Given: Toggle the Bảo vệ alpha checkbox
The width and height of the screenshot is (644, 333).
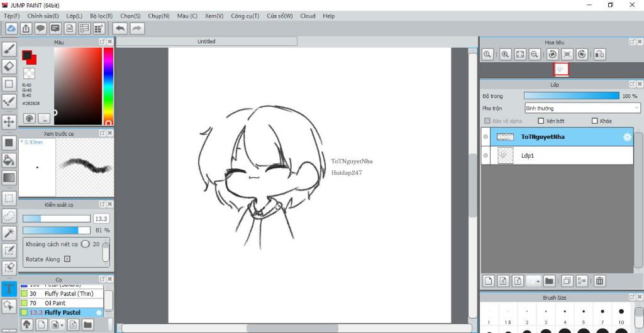Looking at the screenshot, I should (x=487, y=121).
